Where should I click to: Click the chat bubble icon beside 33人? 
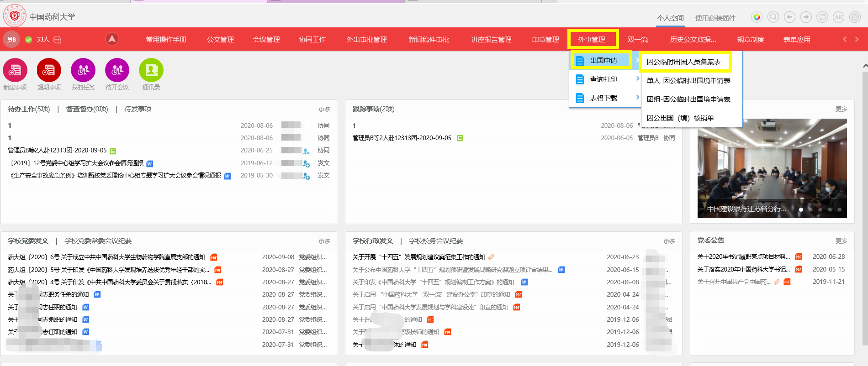click(57, 40)
